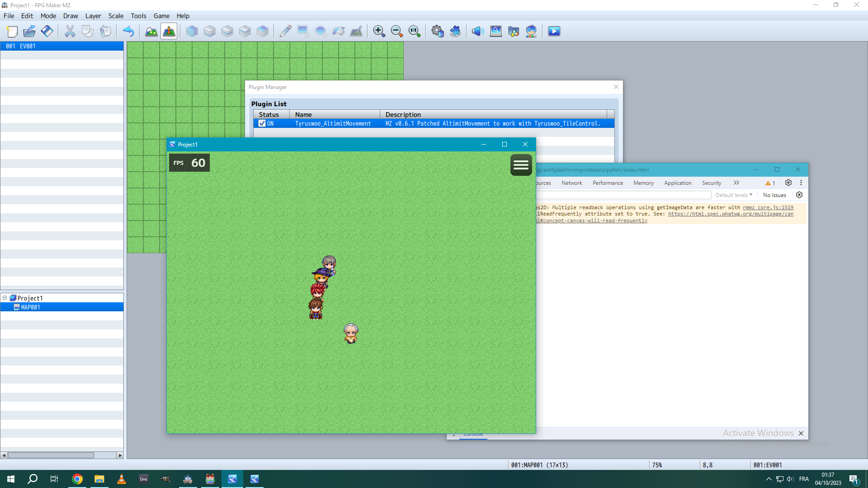This screenshot has height=488, width=868.
Task: Open the Event Searcher icon
Action: tap(496, 31)
